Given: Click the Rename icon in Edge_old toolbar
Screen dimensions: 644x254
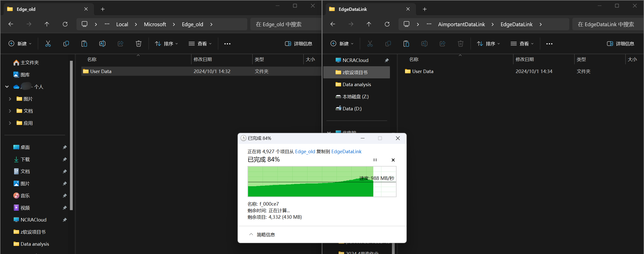Looking at the screenshot, I should [102, 44].
